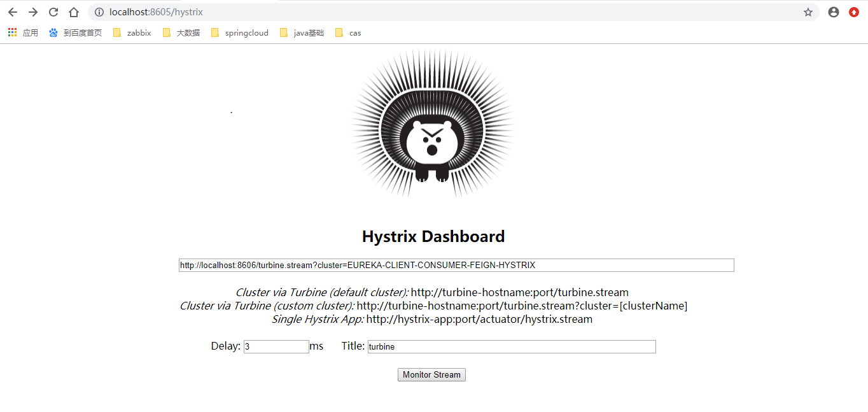Open the 大数据 bookmark folder
The height and width of the screenshot is (412, 868).
pos(181,32)
